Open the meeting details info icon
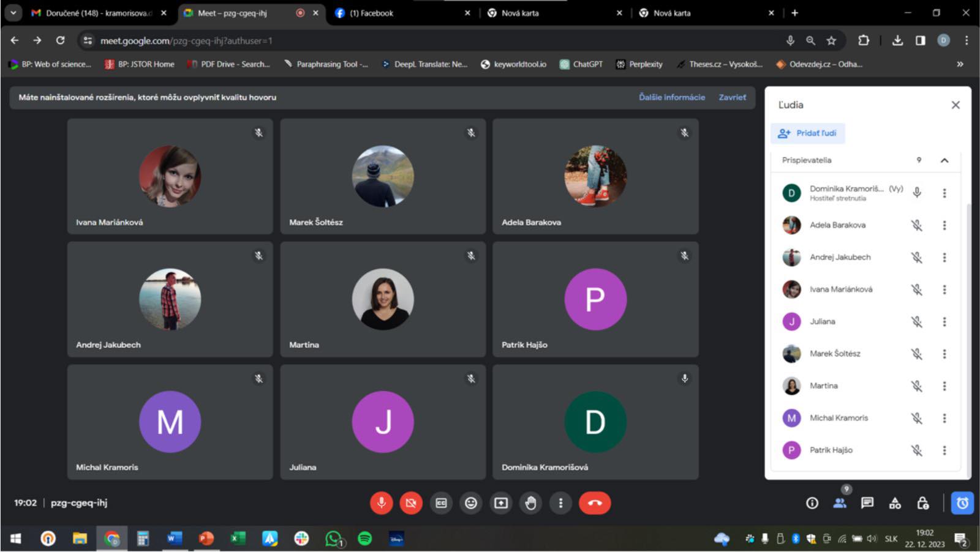This screenshot has height=552, width=980. point(812,503)
